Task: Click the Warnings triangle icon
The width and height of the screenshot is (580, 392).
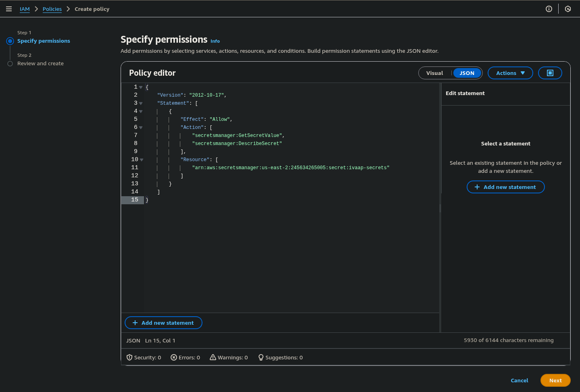Action: 212,357
